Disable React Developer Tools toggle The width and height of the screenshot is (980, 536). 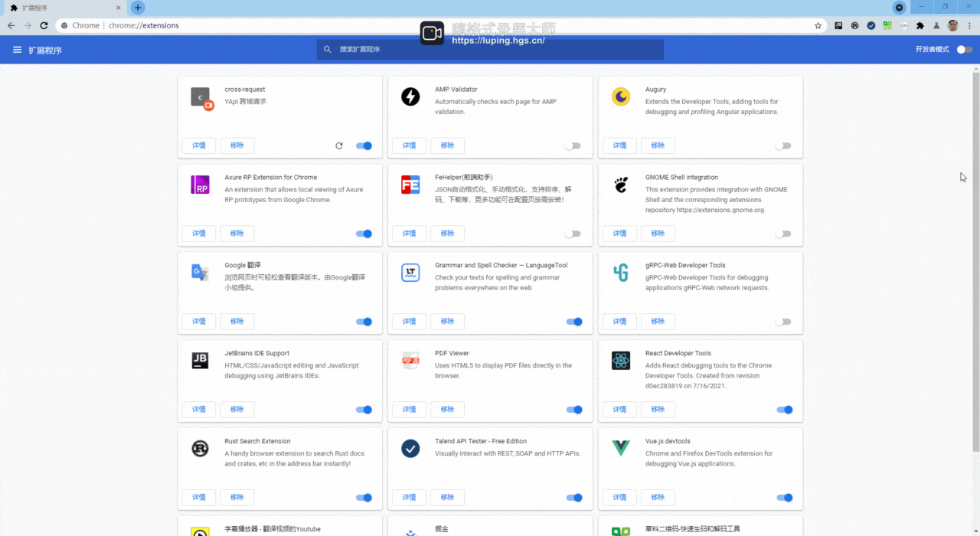(x=785, y=410)
